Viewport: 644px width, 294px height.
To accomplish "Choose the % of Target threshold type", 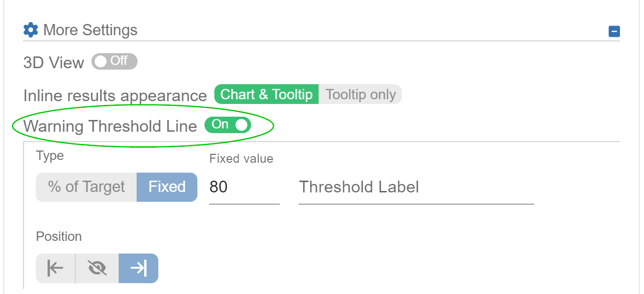I will click(86, 187).
